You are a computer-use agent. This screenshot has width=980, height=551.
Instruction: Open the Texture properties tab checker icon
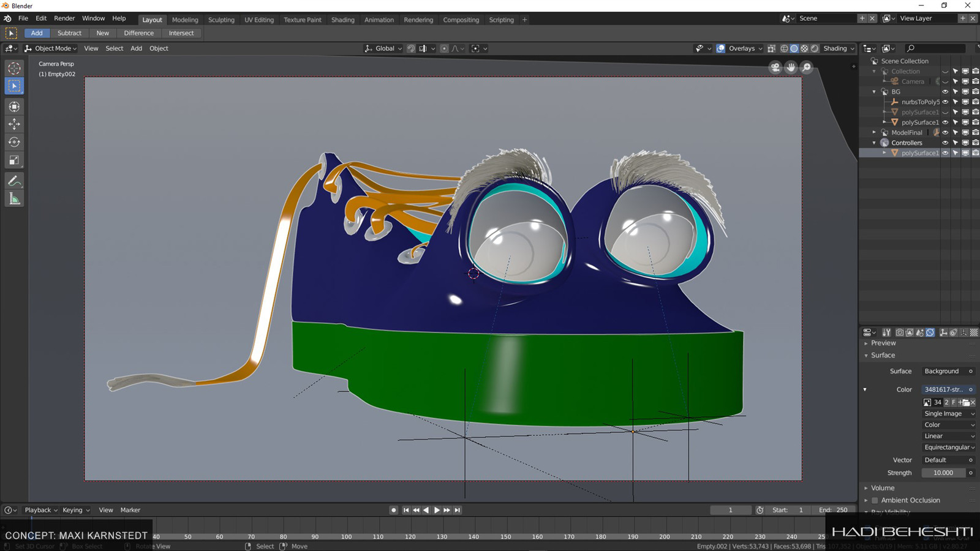[x=974, y=332]
